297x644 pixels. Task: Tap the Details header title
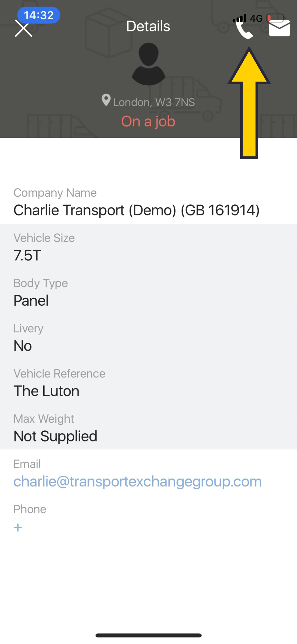(x=148, y=26)
